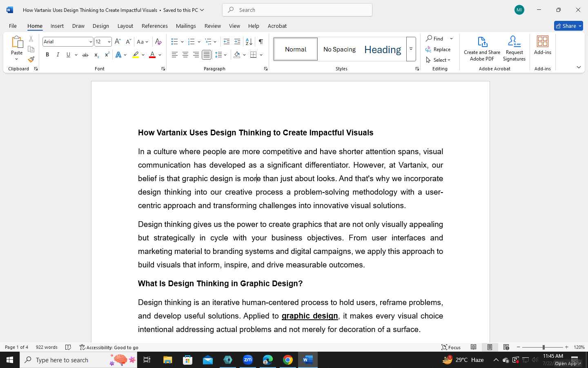Image resolution: width=588 pixels, height=368 pixels.
Task: Click the Multilevel list icon
Action: click(x=208, y=42)
